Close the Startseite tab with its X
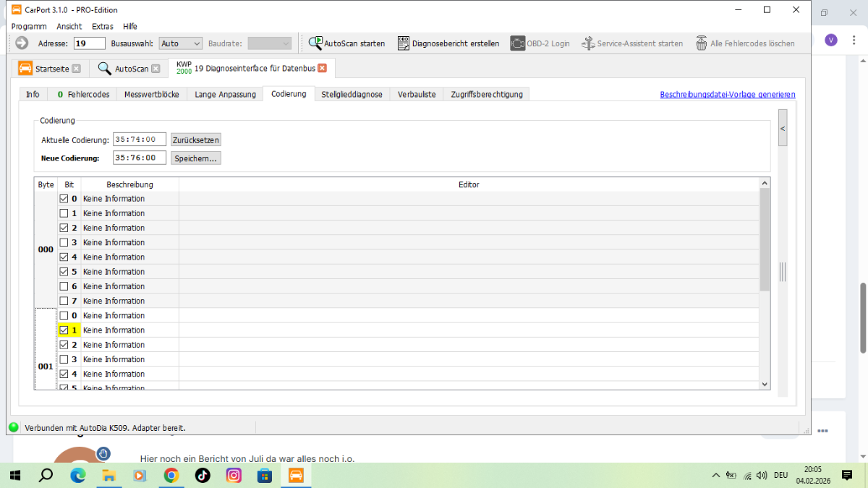The image size is (868, 488). point(76,69)
